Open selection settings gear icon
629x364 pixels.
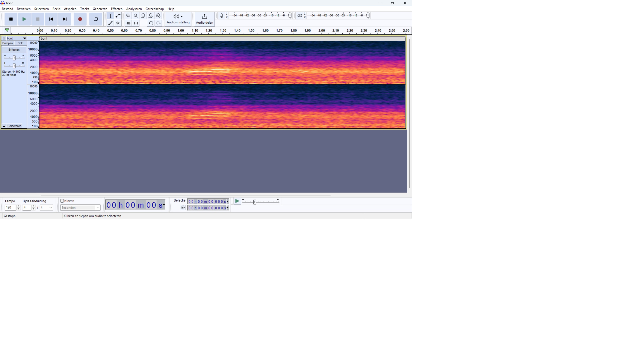pos(183,208)
